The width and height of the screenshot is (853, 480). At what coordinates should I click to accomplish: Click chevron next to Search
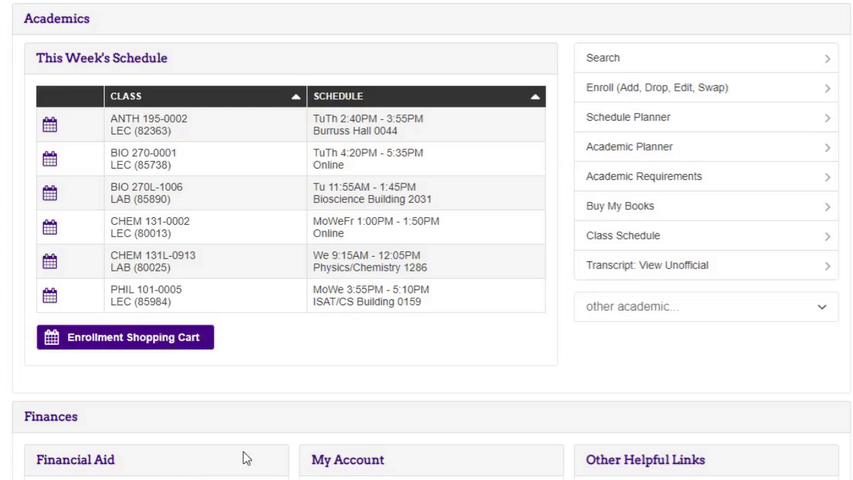(x=827, y=58)
